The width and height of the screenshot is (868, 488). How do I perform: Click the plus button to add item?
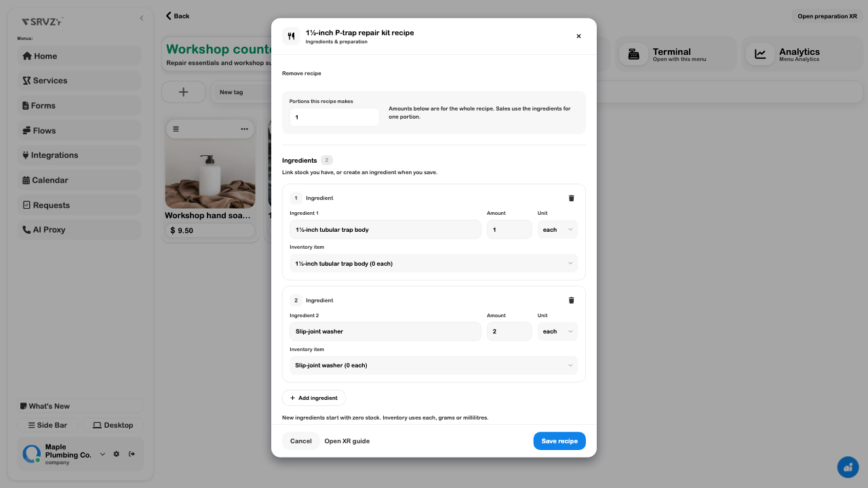pyautogui.click(x=183, y=92)
